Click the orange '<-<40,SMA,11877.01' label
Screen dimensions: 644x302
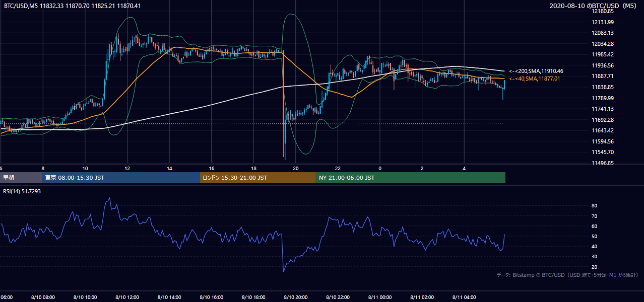click(534, 79)
